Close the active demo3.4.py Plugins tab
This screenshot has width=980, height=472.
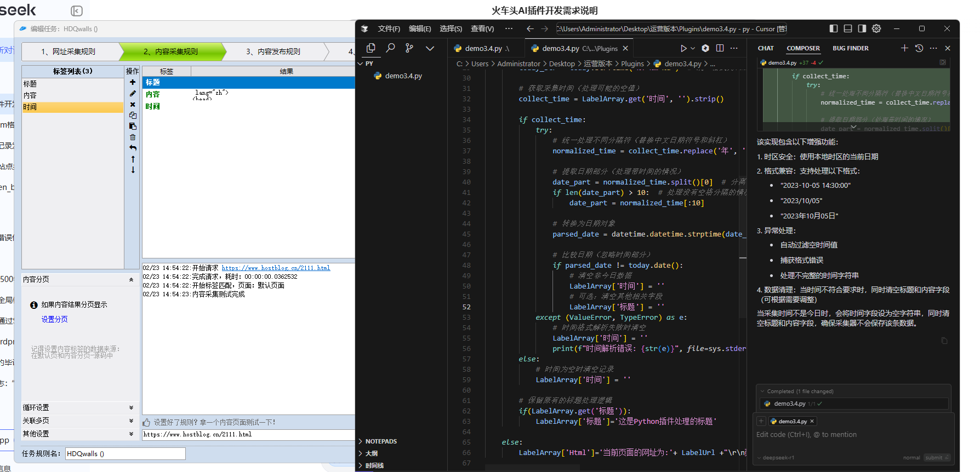click(625, 48)
